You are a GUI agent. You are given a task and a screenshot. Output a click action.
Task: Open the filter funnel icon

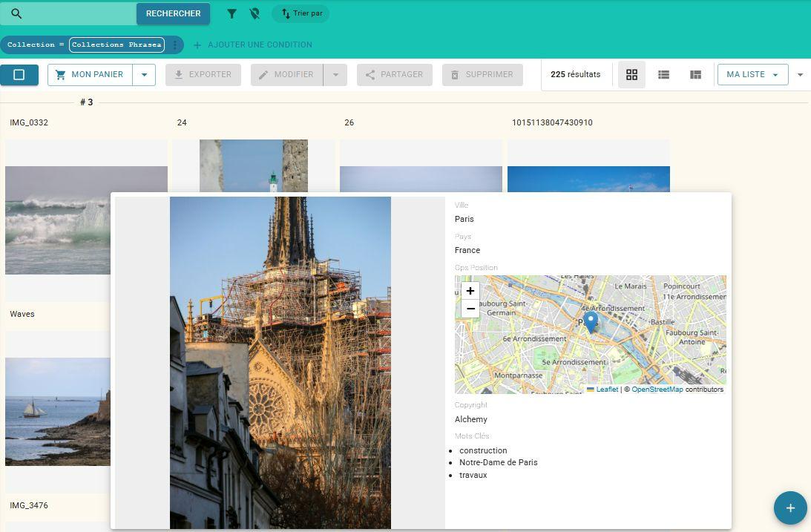pos(232,13)
